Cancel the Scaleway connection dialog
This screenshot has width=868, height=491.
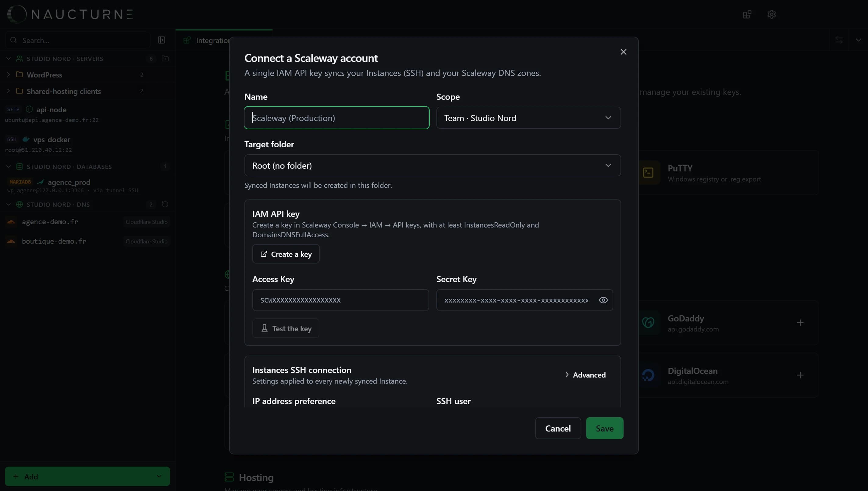(558, 428)
